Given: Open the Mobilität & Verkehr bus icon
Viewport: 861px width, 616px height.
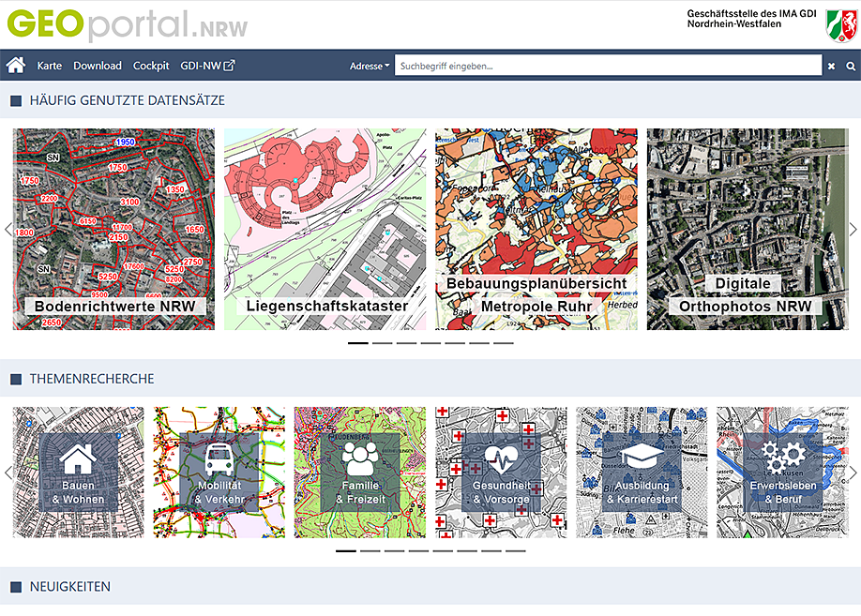Looking at the screenshot, I should click(219, 459).
